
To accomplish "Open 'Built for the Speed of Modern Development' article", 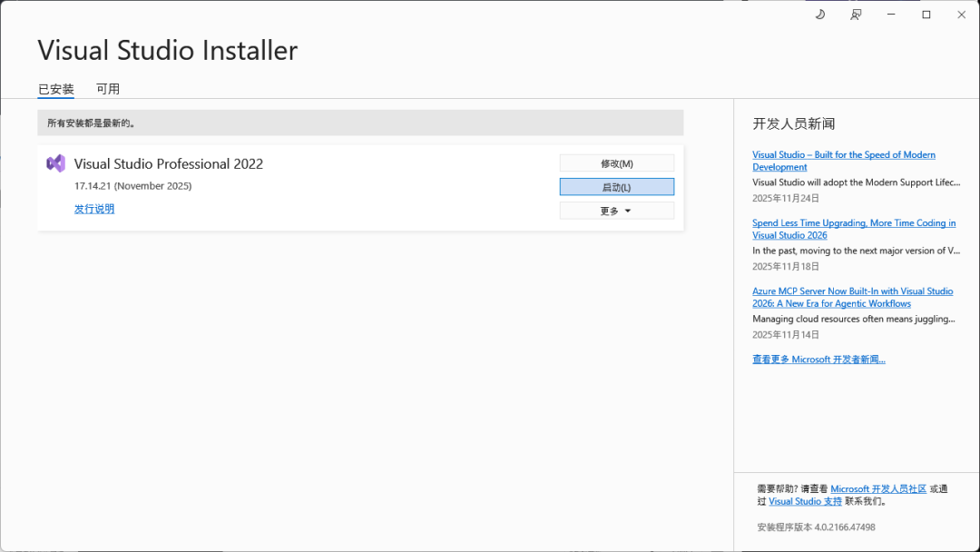I will tap(844, 161).
